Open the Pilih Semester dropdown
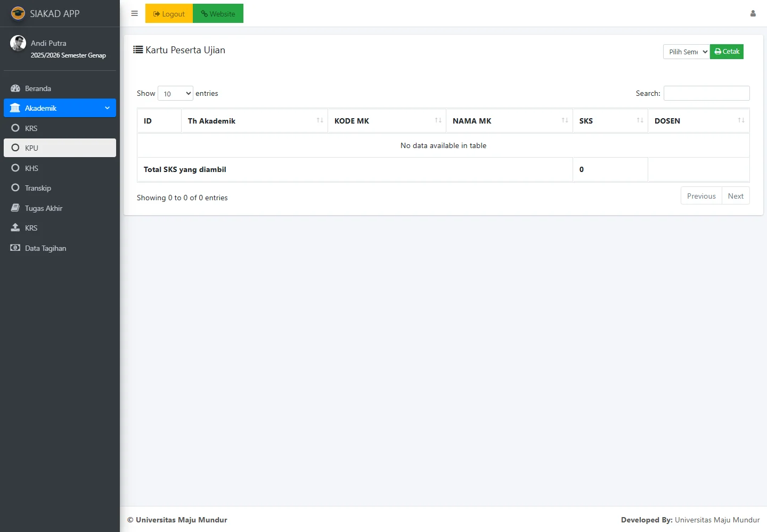This screenshot has height=532, width=767. coord(687,52)
